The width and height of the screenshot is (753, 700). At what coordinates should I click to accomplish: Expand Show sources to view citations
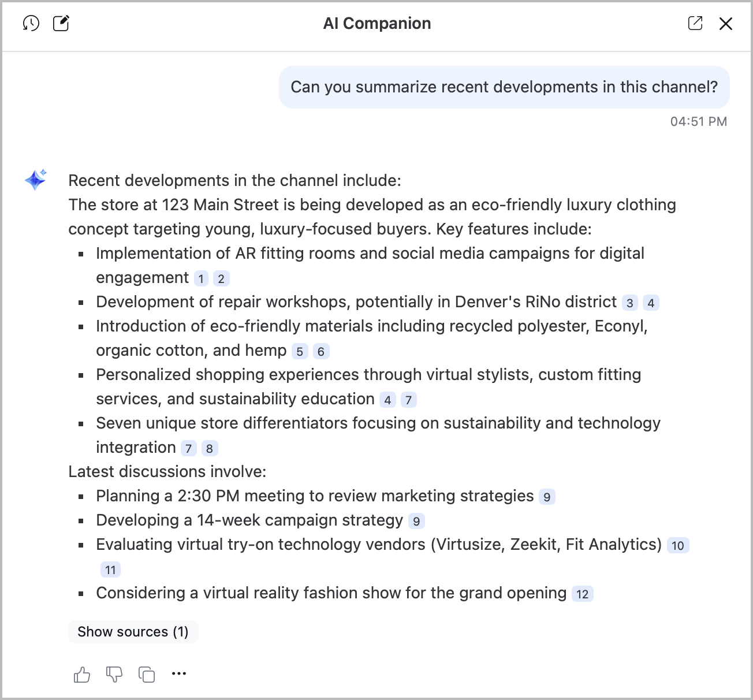point(133,631)
